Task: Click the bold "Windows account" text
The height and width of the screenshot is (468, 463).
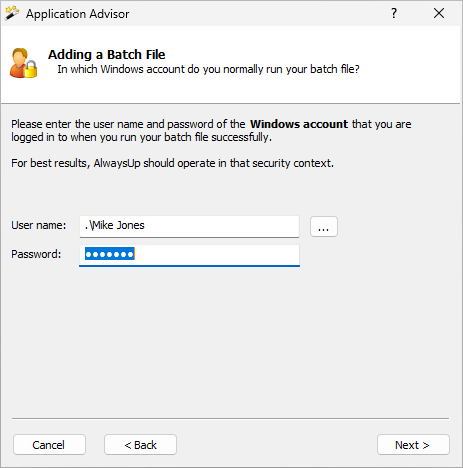Action: pos(299,124)
